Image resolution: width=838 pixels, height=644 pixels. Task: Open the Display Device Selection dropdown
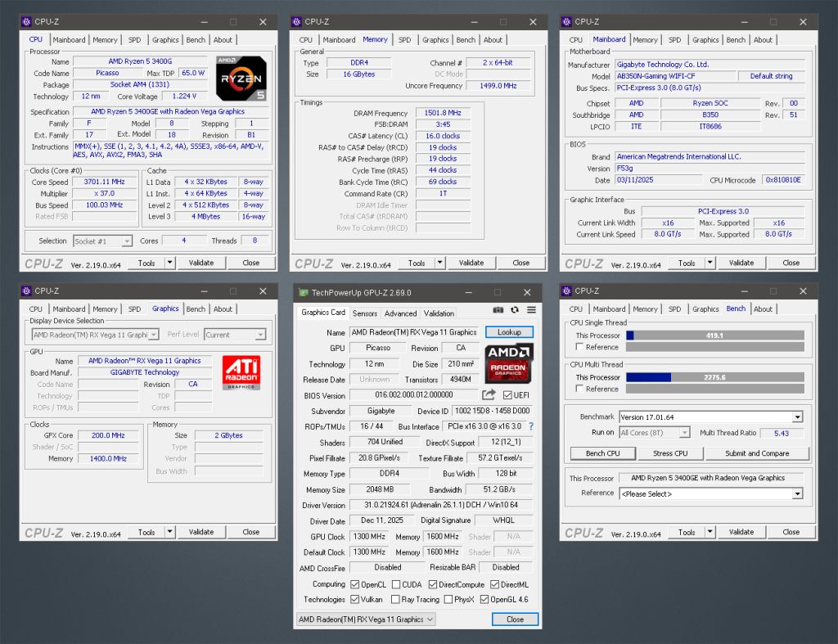(x=95, y=335)
